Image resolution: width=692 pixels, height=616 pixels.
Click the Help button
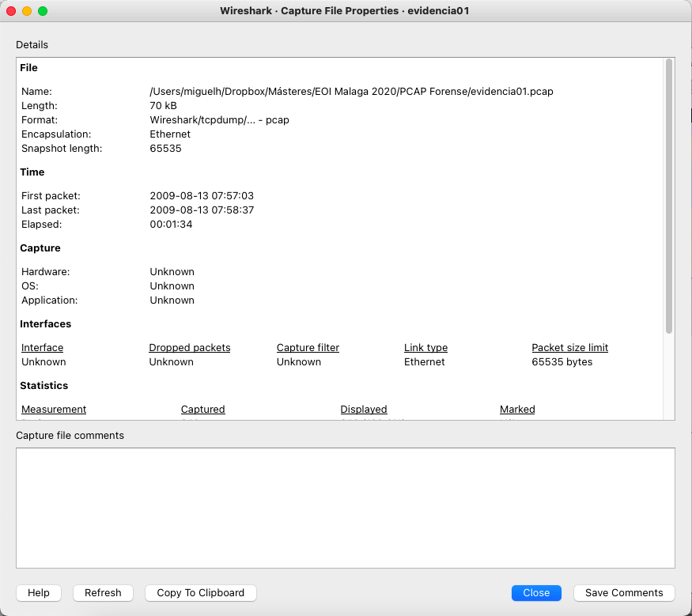[x=39, y=593]
